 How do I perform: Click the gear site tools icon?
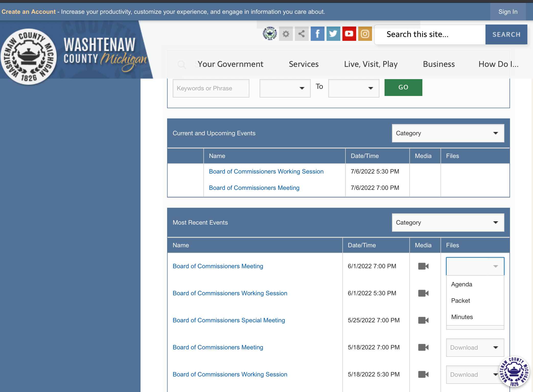286,34
